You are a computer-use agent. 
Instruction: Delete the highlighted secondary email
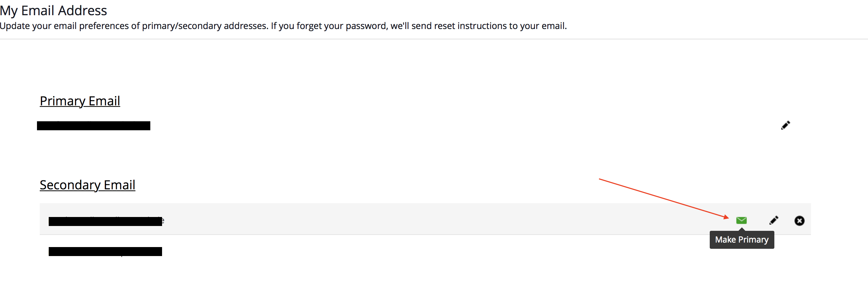coord(800,220)
